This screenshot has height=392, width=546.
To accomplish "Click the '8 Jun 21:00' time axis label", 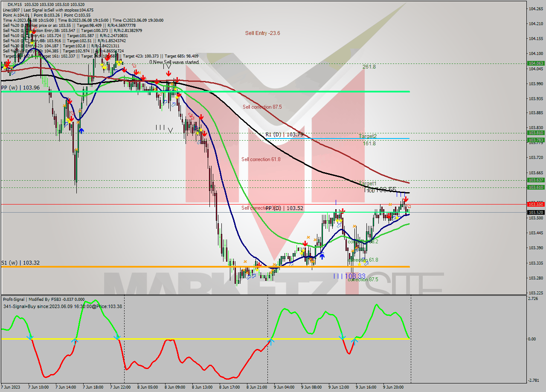I will click(x=257, y=387).
